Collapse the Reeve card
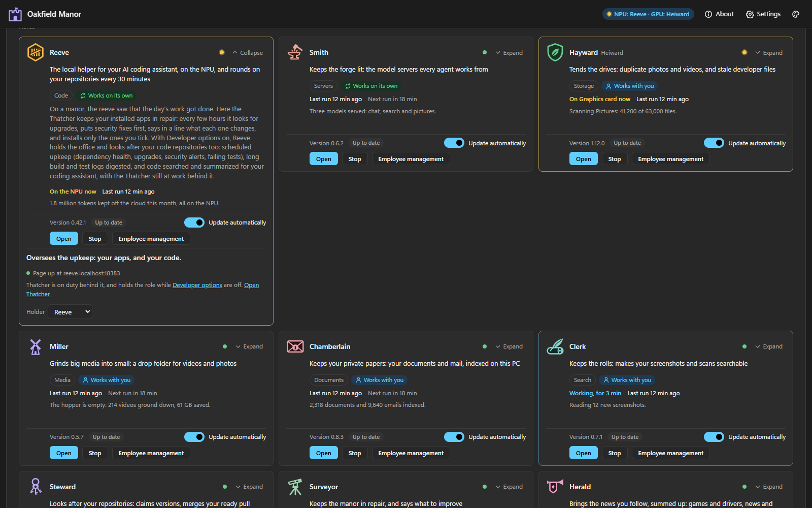 pyautogui.click(x=248, y=53)
